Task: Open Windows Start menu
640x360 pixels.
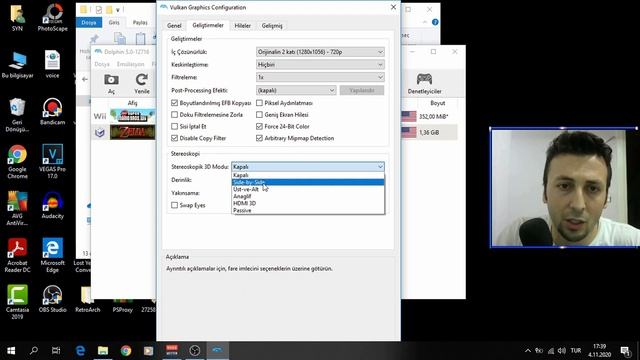Action: [11, 350]
